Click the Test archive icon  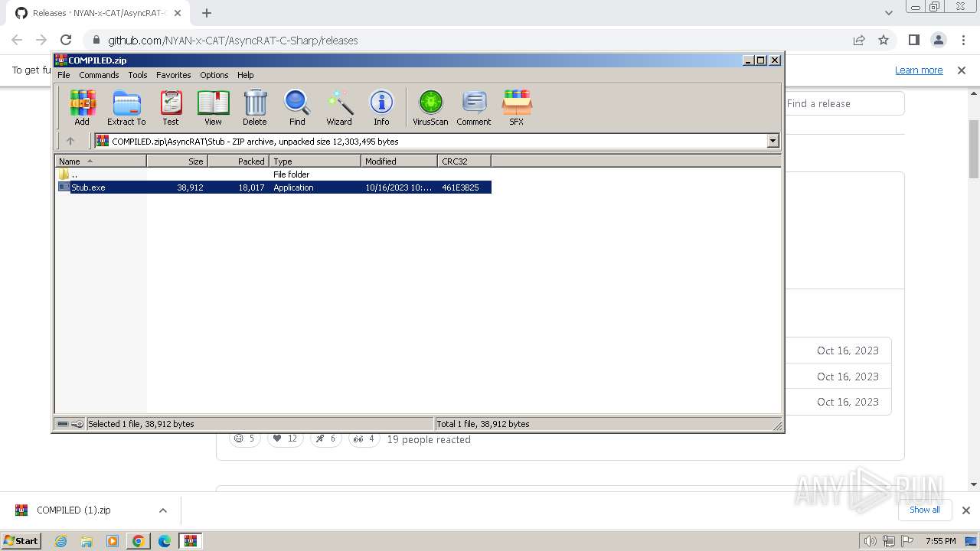pos(171,107)
